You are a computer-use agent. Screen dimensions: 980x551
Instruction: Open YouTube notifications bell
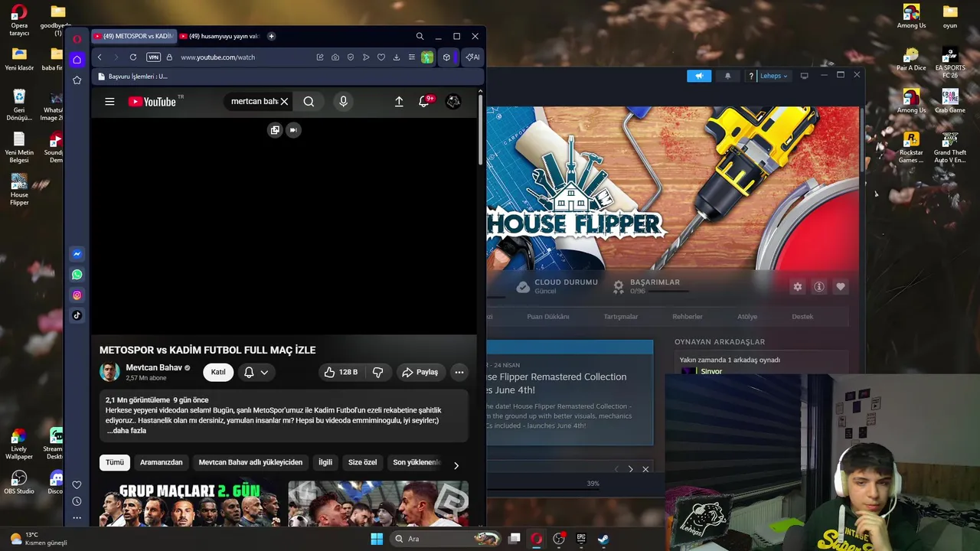tap(424, 102)
